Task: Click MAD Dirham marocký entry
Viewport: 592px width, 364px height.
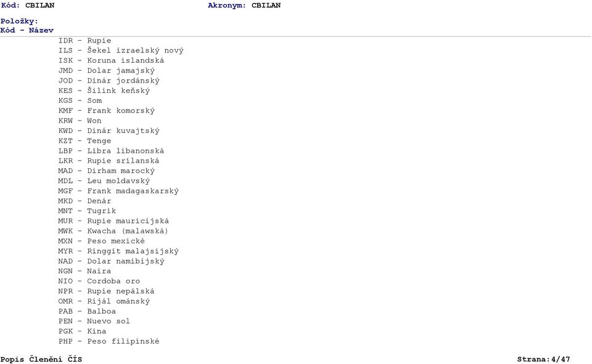Action: click(x=107, y=171)
